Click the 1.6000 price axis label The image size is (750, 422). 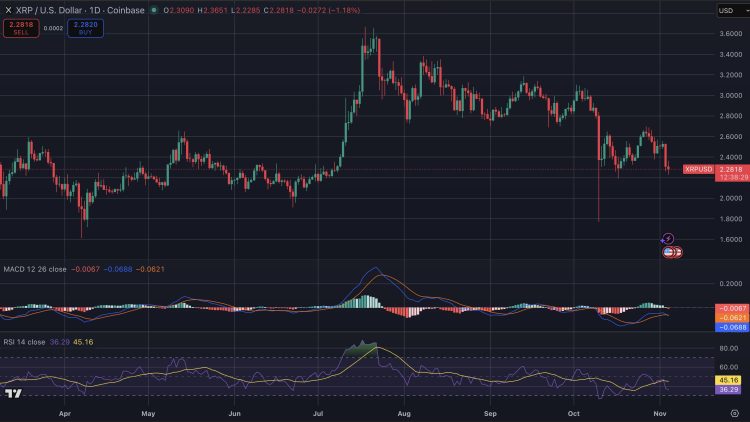coord(731,239)
